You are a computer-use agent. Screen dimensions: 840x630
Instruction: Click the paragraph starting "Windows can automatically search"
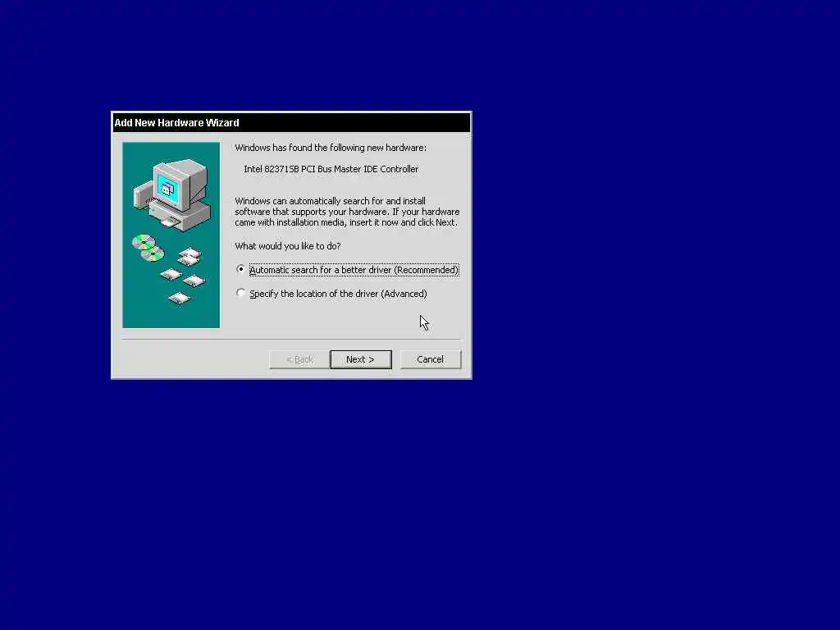click(x=347, y=212)
